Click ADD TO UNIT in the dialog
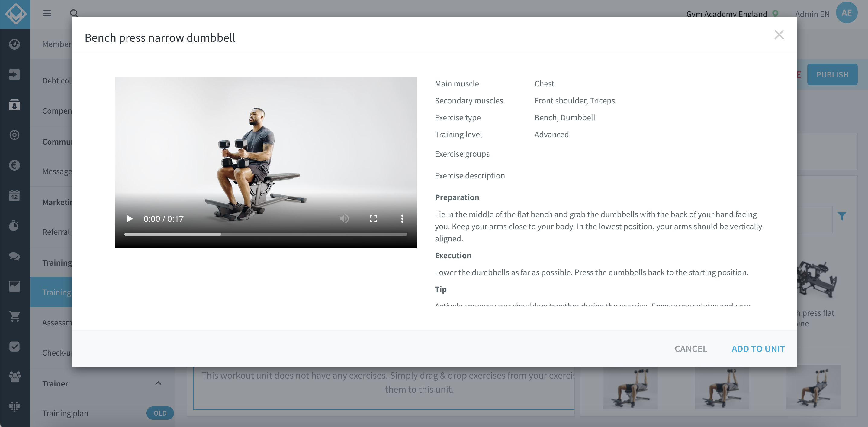Image resolution: width=868 pixels, height=427 pixels. [x=758, y=349]
